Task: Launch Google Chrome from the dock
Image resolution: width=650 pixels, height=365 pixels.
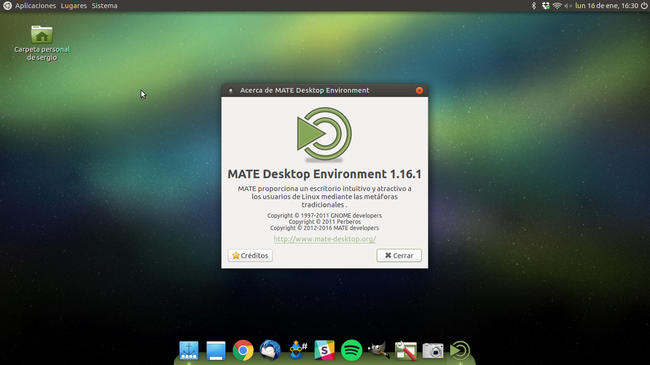Action: coord(243,350)
